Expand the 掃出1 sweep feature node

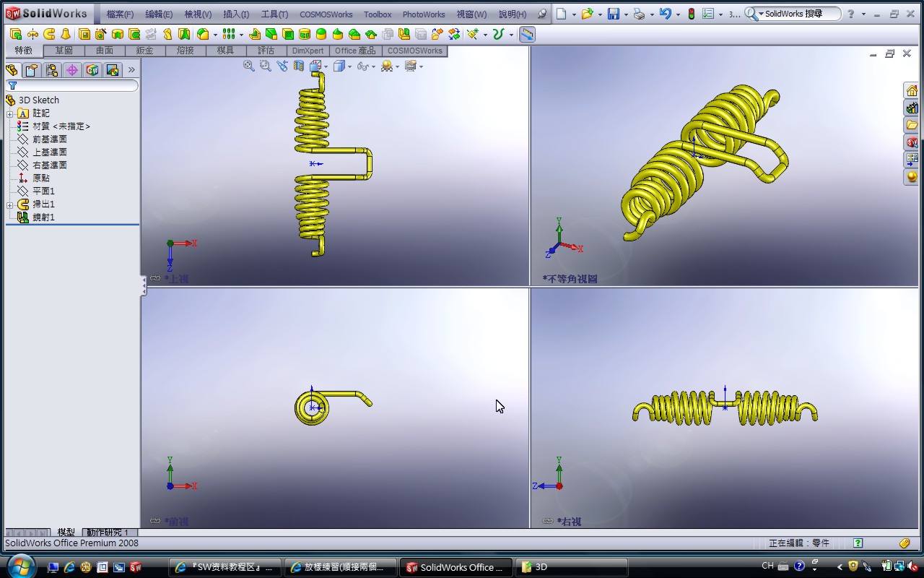[x=10, y=204]
